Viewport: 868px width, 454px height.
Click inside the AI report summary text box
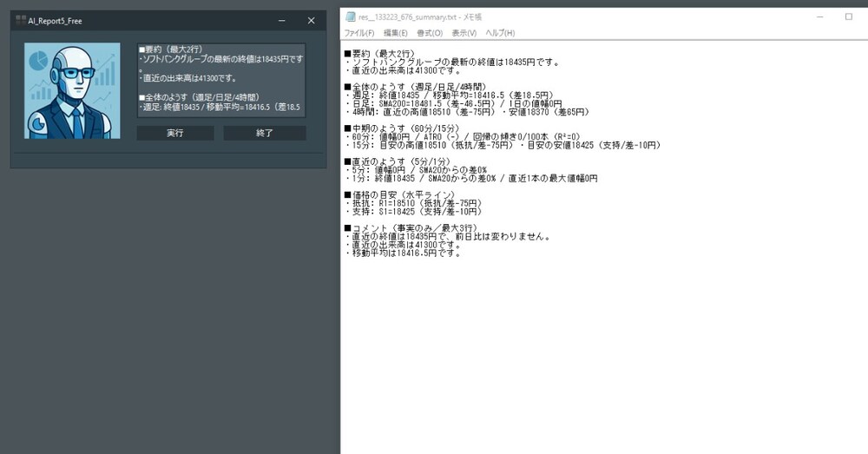click(x=221, y=80)
